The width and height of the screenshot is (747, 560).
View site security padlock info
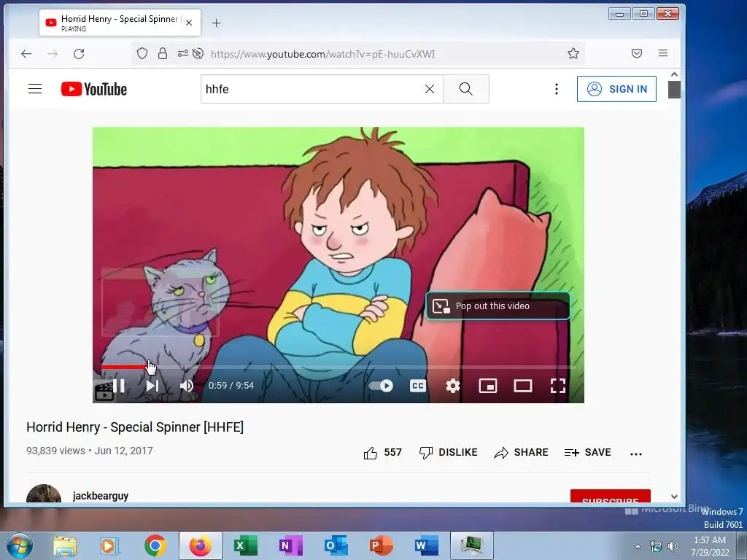point(163,53)
